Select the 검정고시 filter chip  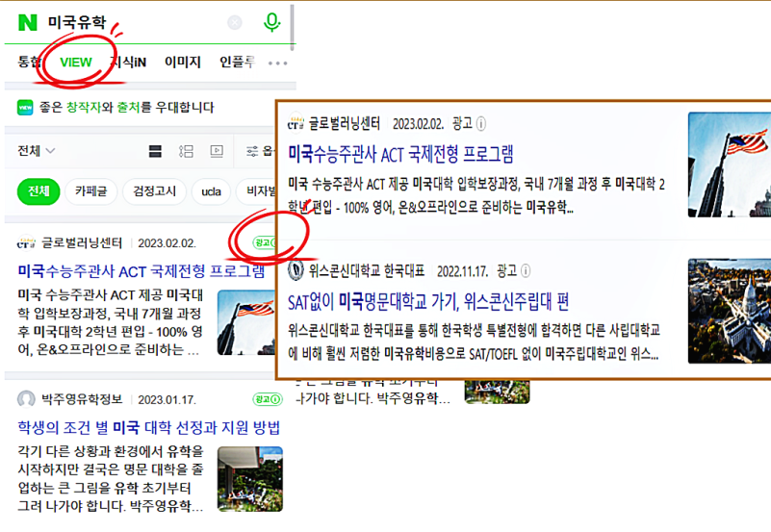click(x=154, y=191)
